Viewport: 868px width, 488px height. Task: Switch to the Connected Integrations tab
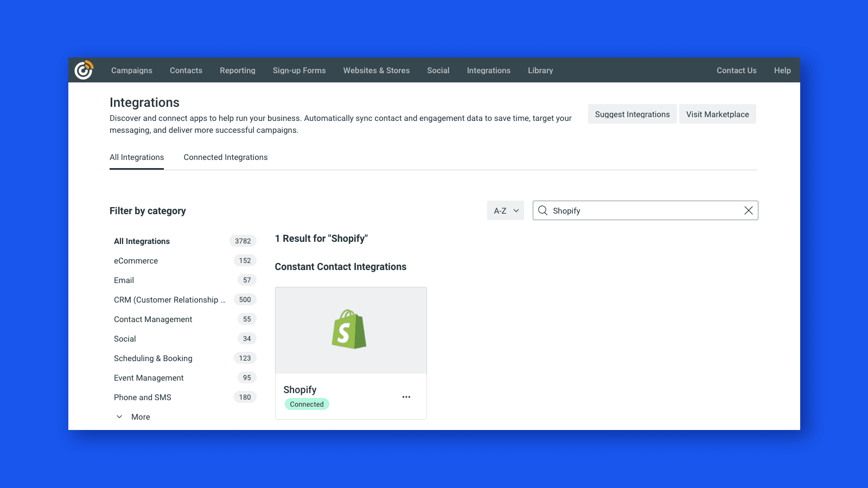tap(225, 157)
